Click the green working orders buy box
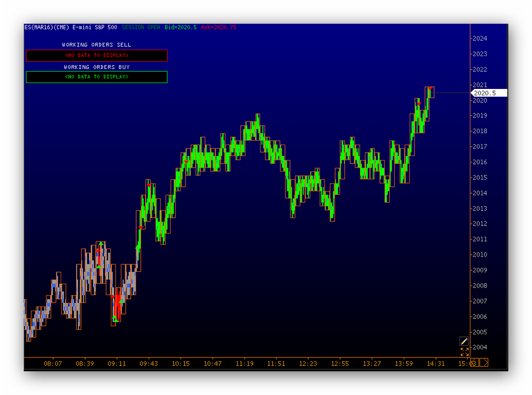Screen dimensions: 532x395 (x=96, y=77)
